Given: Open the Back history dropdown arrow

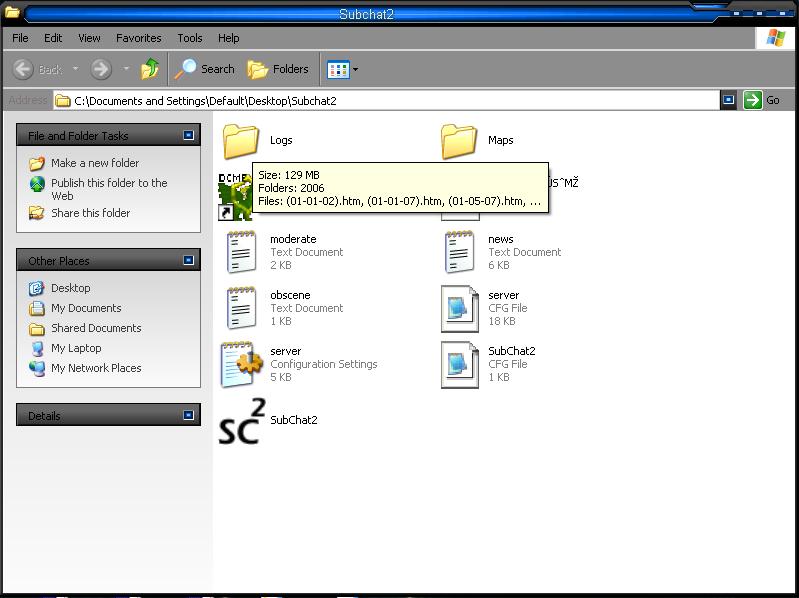Looking at the screenshot, I should (75, 68).
